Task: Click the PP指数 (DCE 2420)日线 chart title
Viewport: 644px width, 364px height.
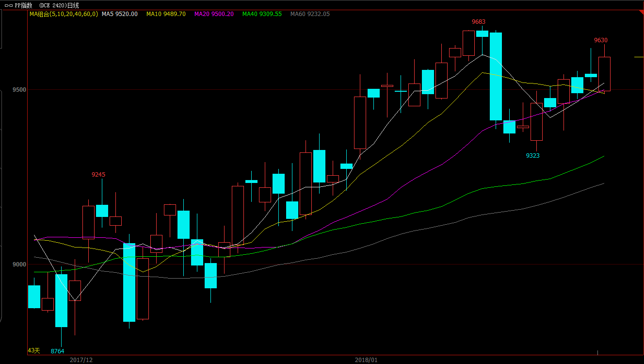Action: click(x=47, y=5)
